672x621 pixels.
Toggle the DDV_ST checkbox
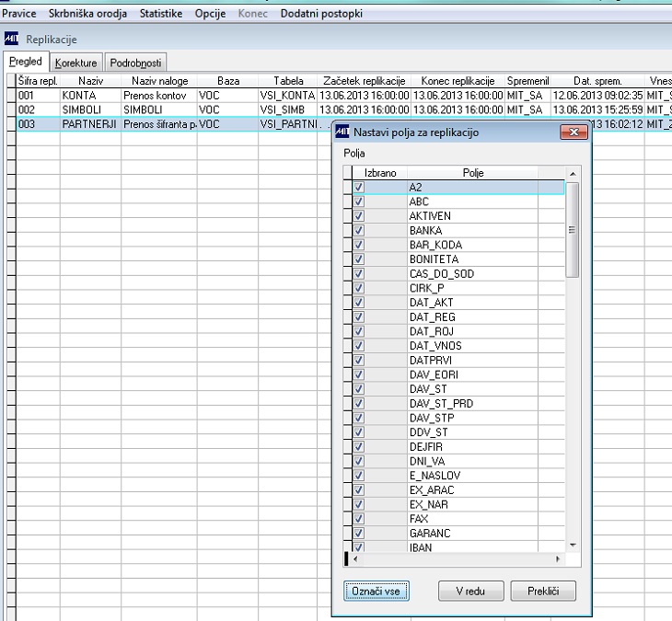(x=359, y=432)
